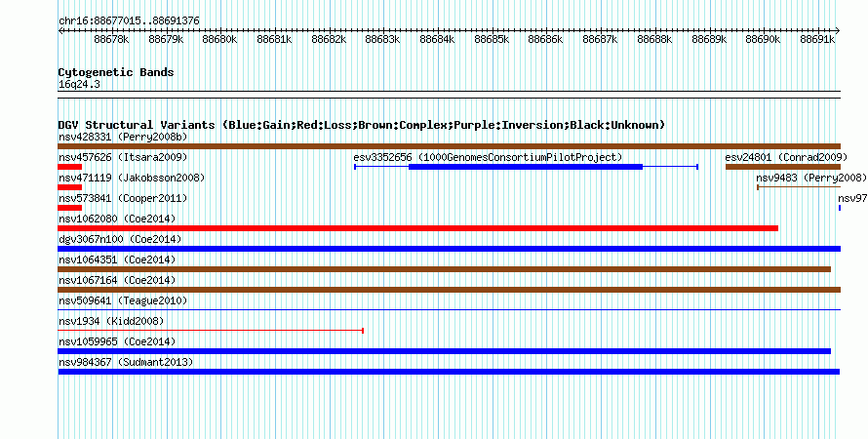Open dgv3067n100 (Coe2014) label

[120, 239]
